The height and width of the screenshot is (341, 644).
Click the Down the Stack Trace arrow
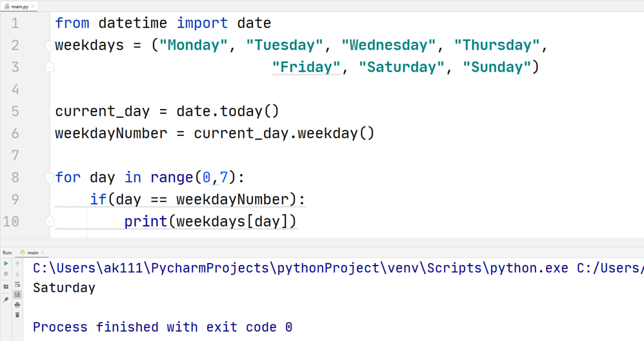(17, 274)
